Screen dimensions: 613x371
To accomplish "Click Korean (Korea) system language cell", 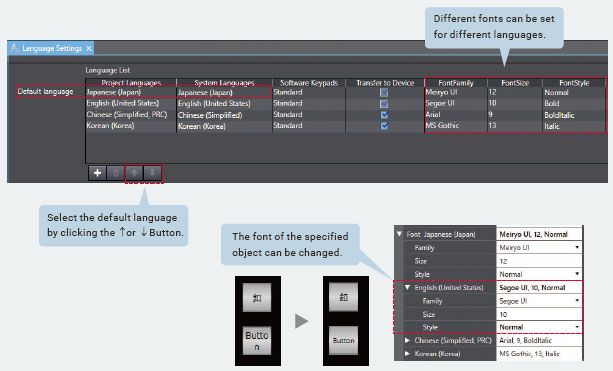I will pos(224,126).
